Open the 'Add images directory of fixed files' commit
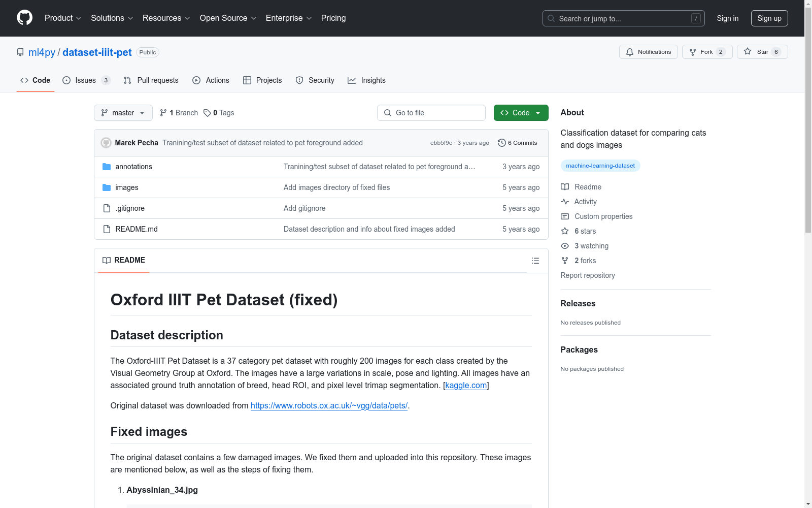Image resolution: width=812 pixels, height=508 pixels. (336, 187)
